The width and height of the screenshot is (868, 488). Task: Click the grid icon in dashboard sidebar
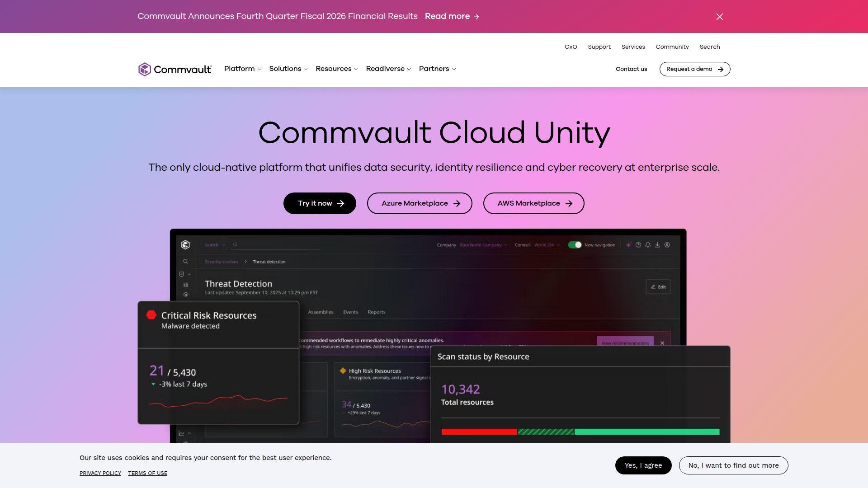click(x=186, y=285)
